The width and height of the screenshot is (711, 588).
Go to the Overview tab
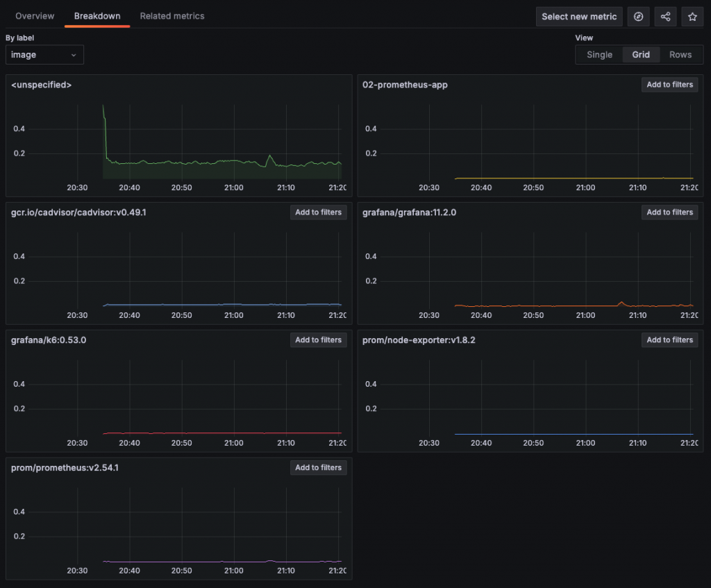(35, 16)
